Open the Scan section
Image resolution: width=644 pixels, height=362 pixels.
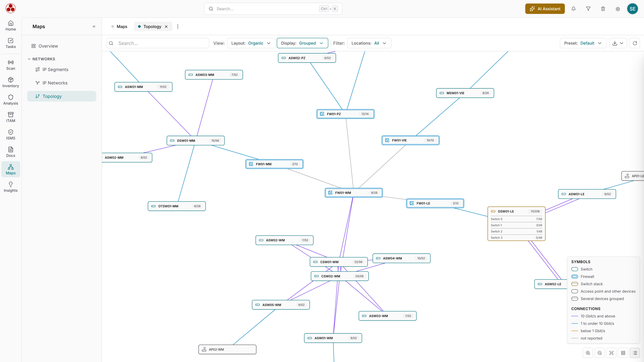tap(11, 65)
